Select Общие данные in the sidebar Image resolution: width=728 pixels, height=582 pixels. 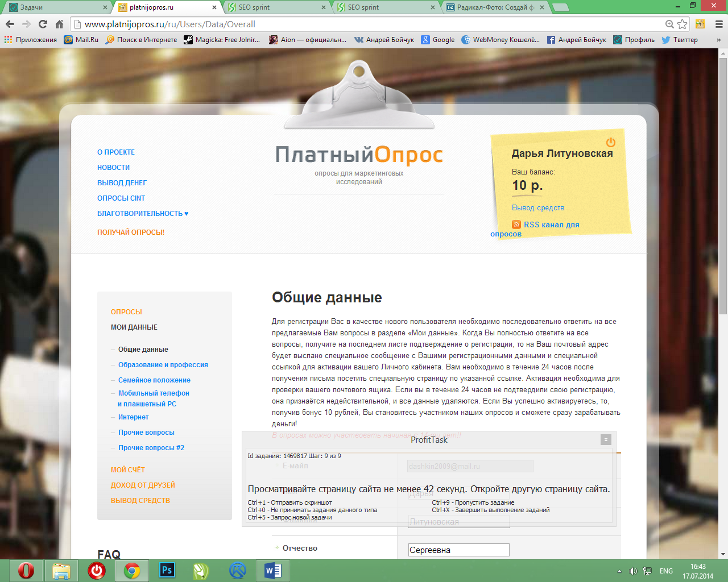coord(143,350)
